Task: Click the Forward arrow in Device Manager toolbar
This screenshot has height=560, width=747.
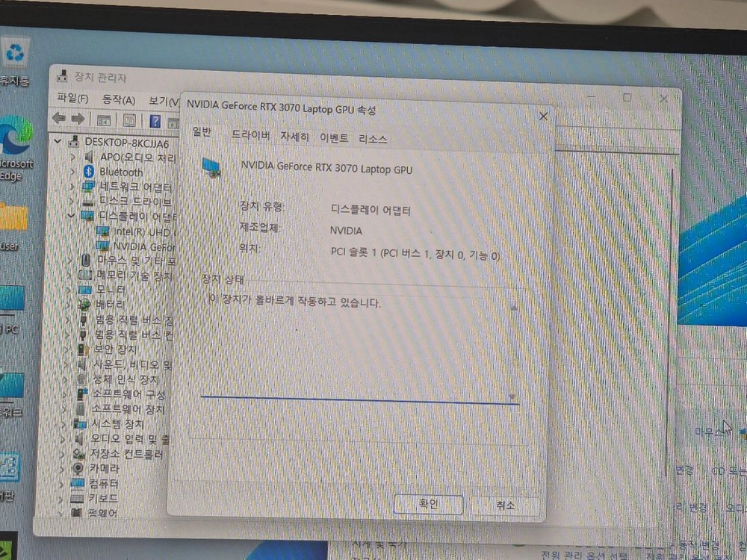Action: [78, 119]
